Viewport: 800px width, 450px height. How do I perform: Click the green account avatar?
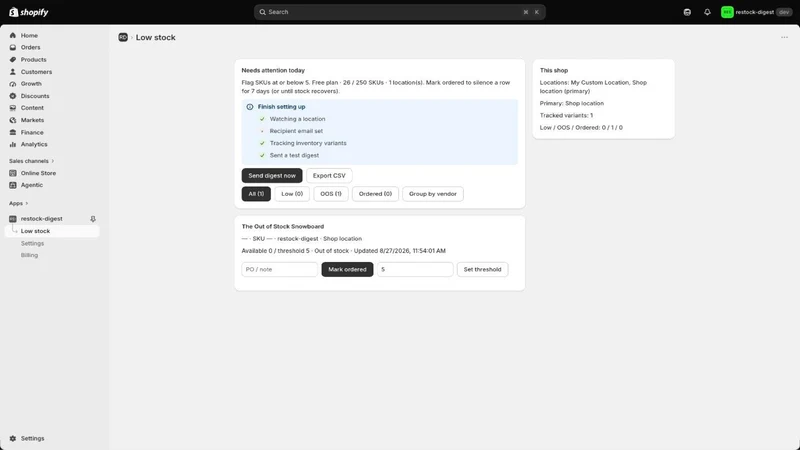pos(727,12)
